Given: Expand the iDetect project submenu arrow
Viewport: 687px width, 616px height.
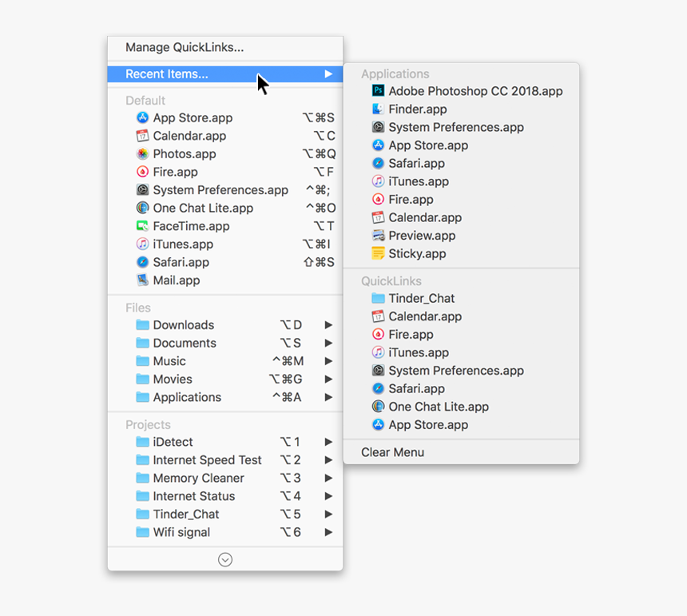Looking at the screenshot, I should coord(328,442).
